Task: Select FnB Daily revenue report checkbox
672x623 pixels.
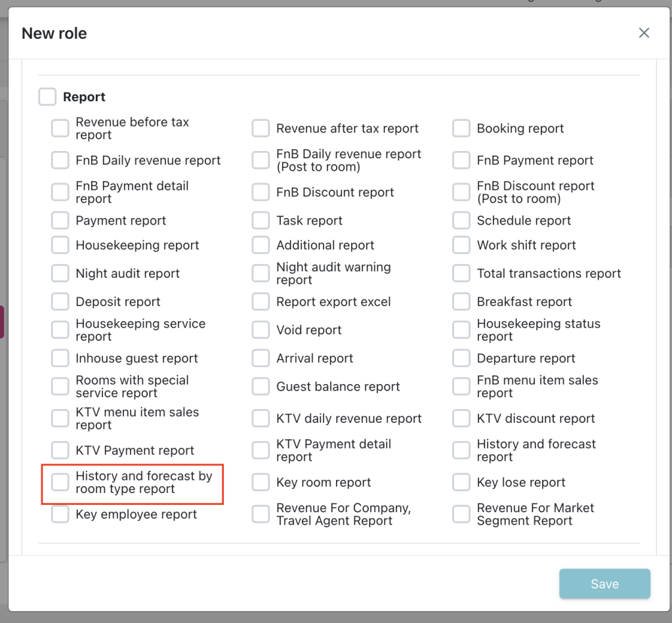Action: tap(60, 160)
